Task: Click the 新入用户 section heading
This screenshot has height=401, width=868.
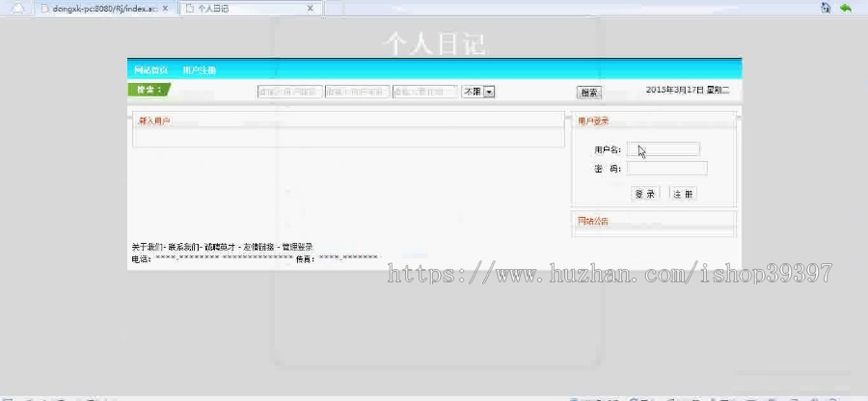Action: 154,120
